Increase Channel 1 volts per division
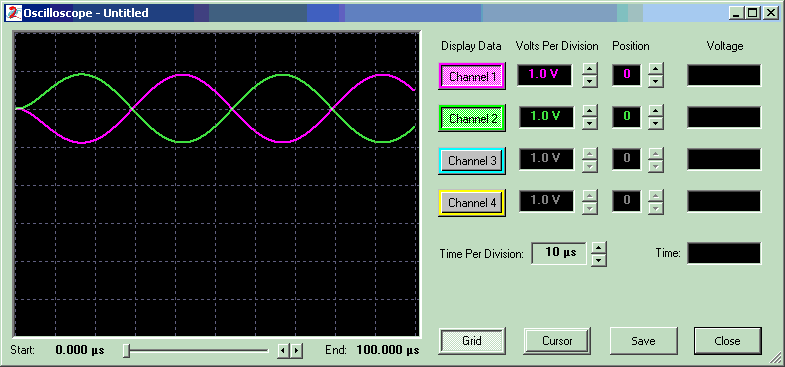Image resolution: width=785 pixels, height=367 pixels. point(590,69)
